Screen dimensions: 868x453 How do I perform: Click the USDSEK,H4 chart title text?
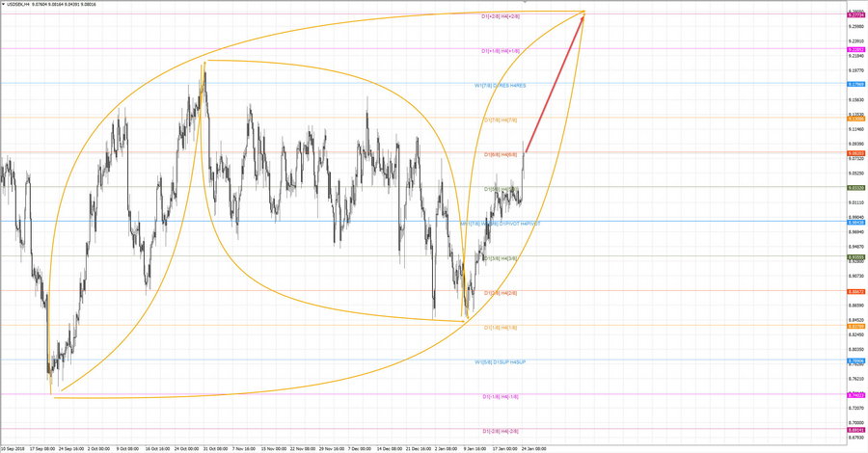coord(16,5)
